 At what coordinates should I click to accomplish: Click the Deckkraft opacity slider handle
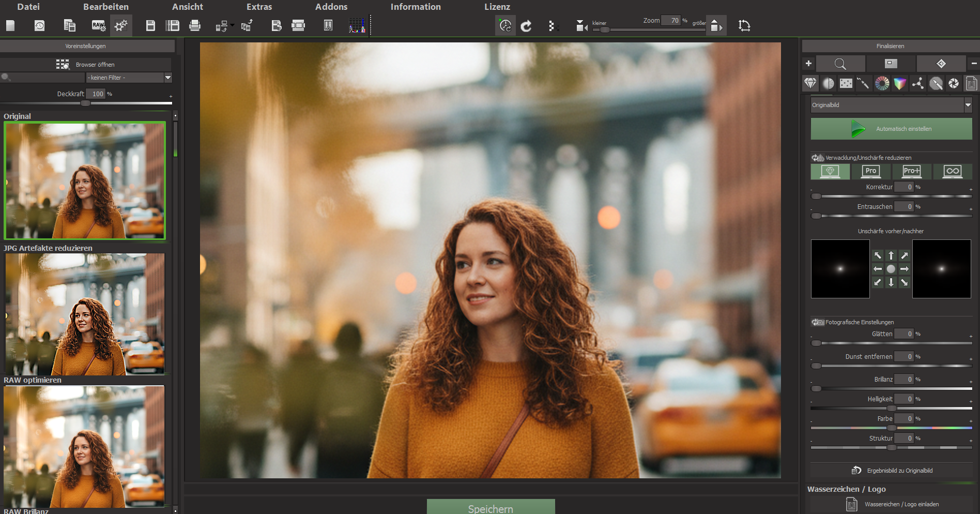click(86, 103)
